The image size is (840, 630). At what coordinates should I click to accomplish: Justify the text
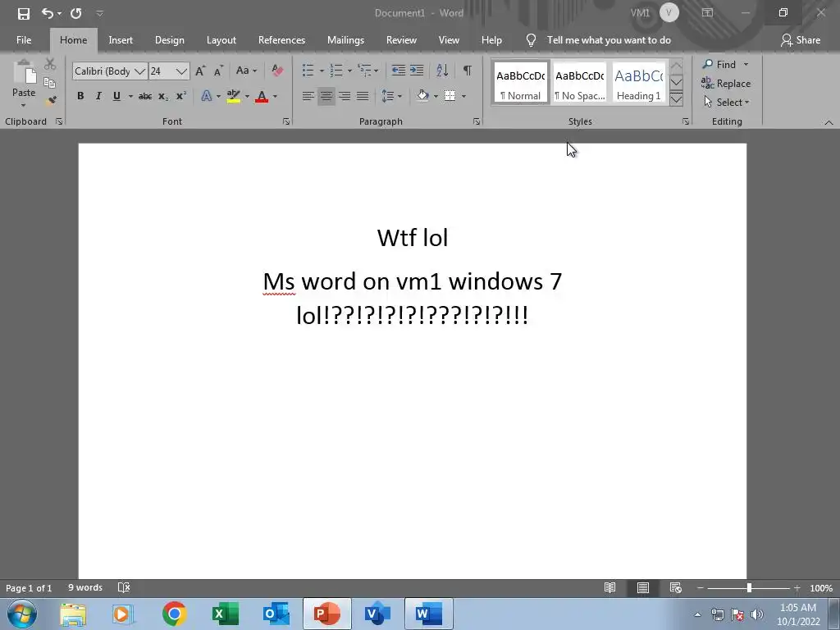point(363,97)
